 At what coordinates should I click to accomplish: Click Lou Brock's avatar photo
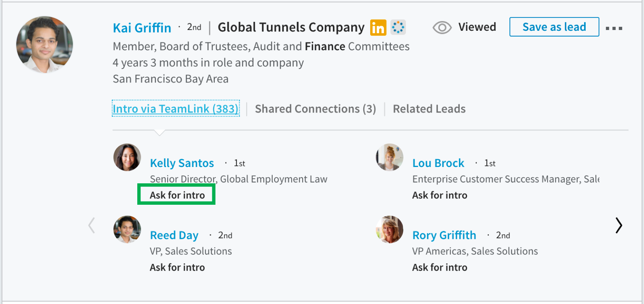[x=390, y=157]
